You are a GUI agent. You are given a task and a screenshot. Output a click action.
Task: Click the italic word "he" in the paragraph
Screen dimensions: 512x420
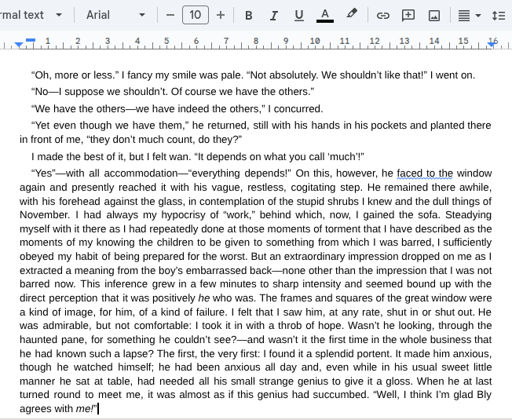click(204, 298)
